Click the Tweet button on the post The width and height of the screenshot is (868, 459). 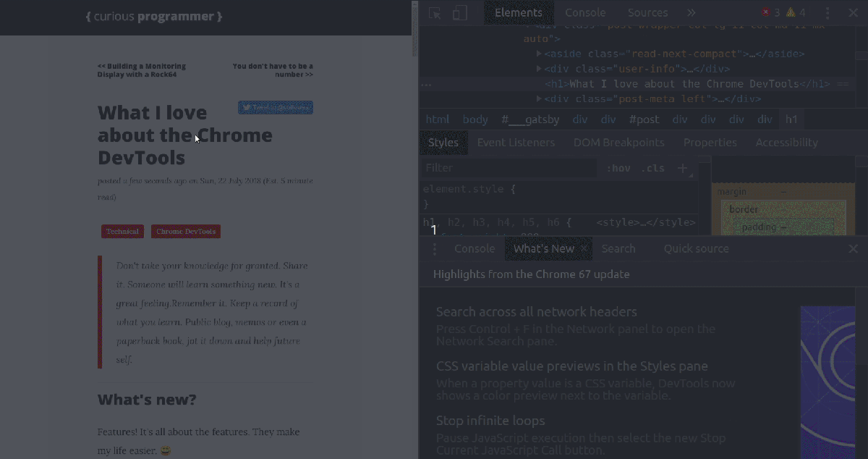tap(276, 108)
